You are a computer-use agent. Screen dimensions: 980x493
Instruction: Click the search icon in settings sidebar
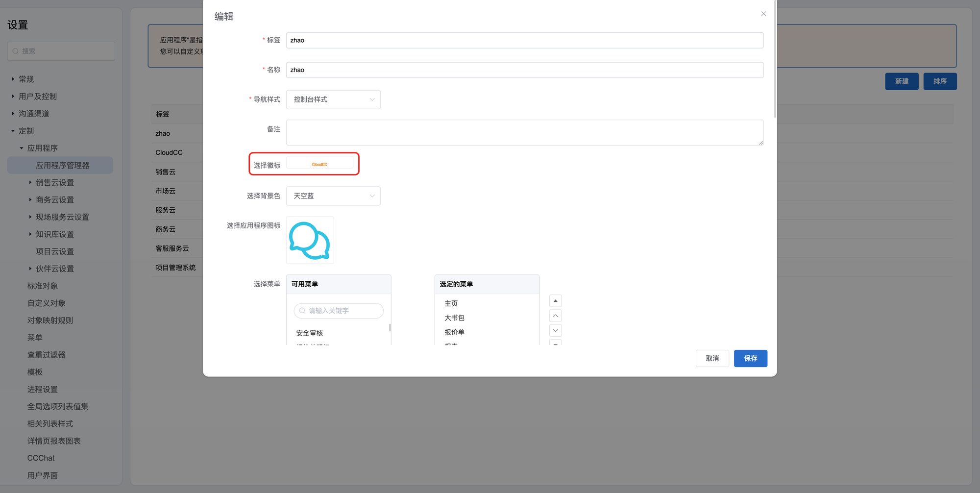coord(16,51)
